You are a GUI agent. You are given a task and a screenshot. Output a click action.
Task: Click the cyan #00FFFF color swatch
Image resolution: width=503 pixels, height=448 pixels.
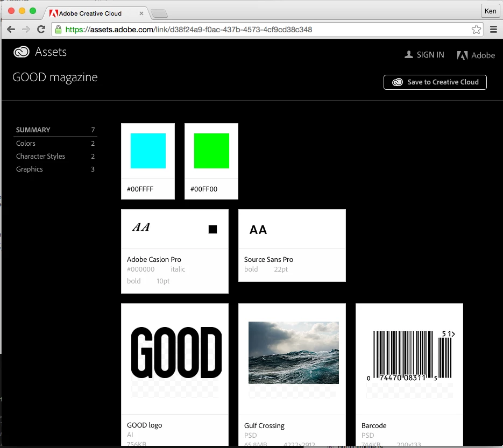pyautogui.click(x=148, y=151)
